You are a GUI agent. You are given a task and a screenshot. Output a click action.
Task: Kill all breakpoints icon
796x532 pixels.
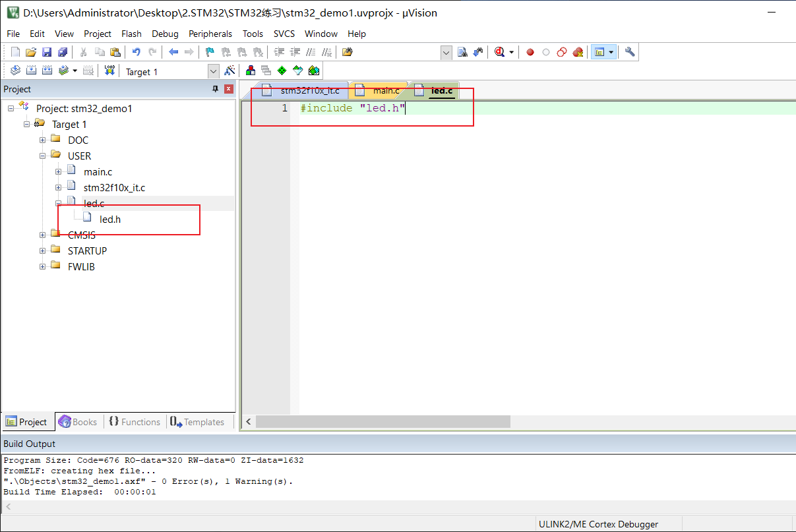578,52
